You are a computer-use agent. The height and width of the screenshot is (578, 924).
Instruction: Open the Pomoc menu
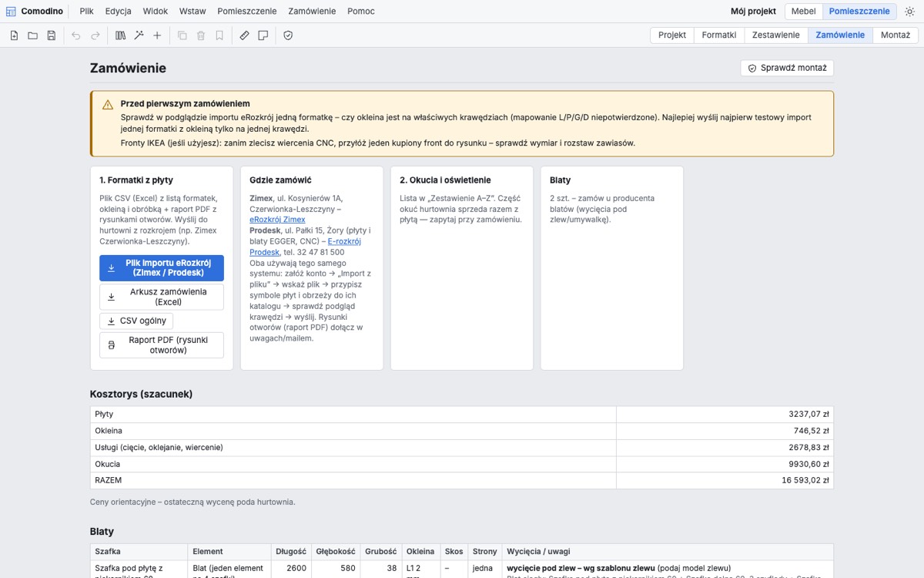pos(361,12)
